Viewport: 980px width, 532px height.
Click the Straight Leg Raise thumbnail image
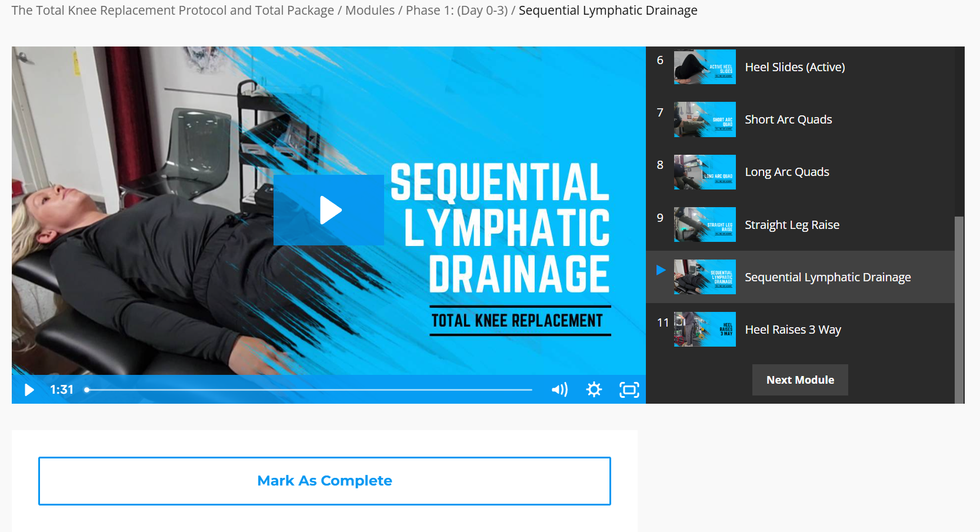[705, 224]
